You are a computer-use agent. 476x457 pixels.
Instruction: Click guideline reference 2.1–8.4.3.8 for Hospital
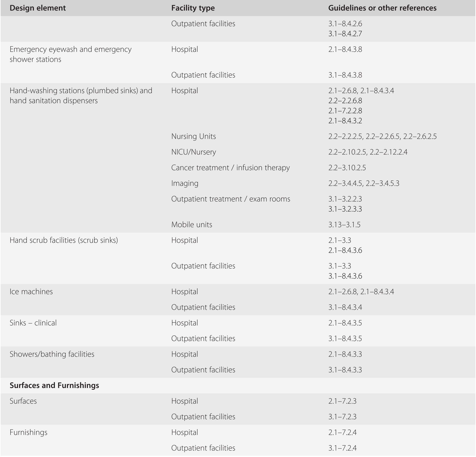[345, 49]
